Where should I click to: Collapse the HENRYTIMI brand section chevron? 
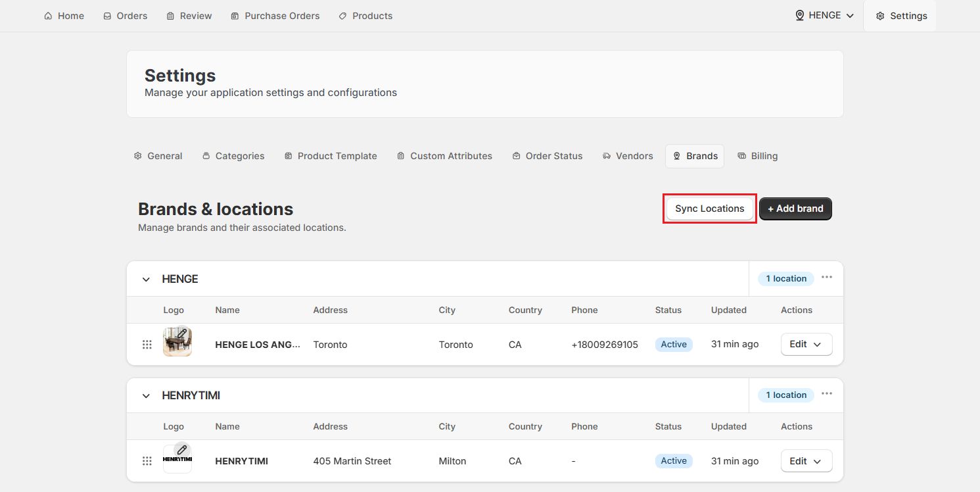(x=146, y=396)
